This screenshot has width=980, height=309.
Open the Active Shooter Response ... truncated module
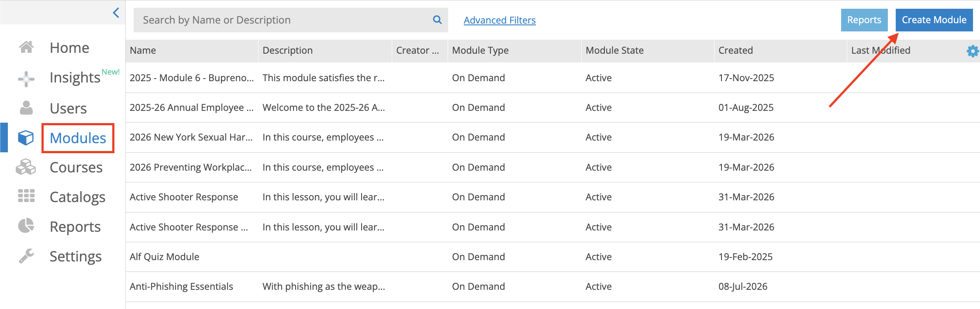click(x=189, y=227)
